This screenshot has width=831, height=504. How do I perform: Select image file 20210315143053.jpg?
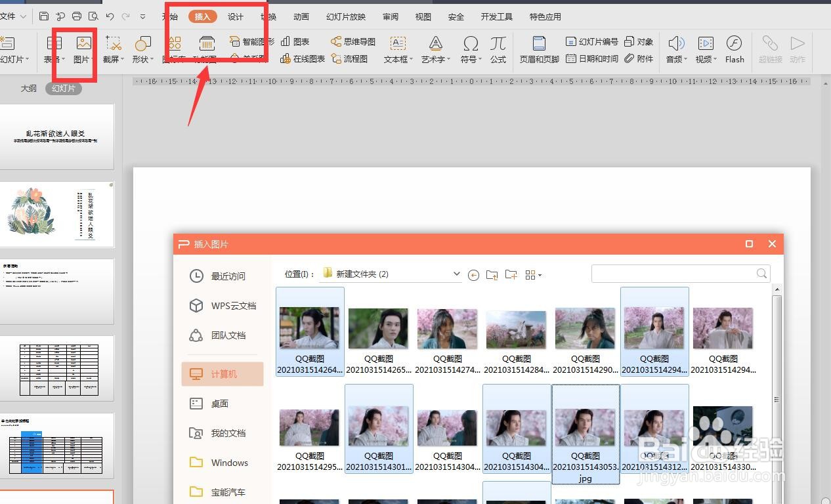tap(586, 434)
